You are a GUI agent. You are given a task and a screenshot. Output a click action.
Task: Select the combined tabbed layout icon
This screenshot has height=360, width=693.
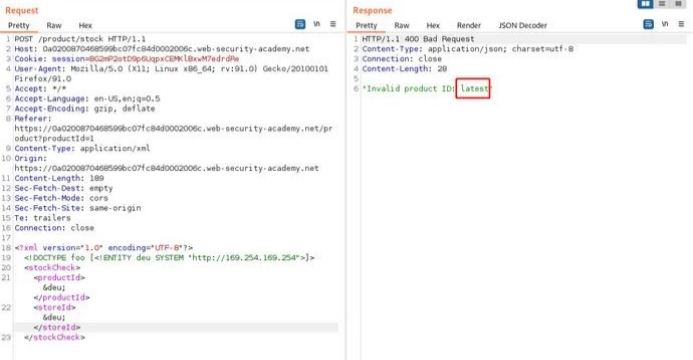point(678,4)
